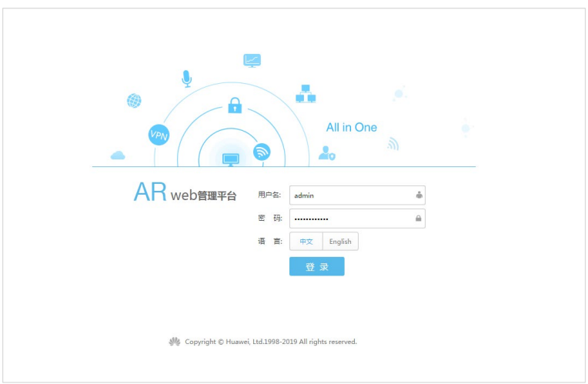The image size is (588, 384).
Task: Click the faint wireless signal icon
Action: 393,144
